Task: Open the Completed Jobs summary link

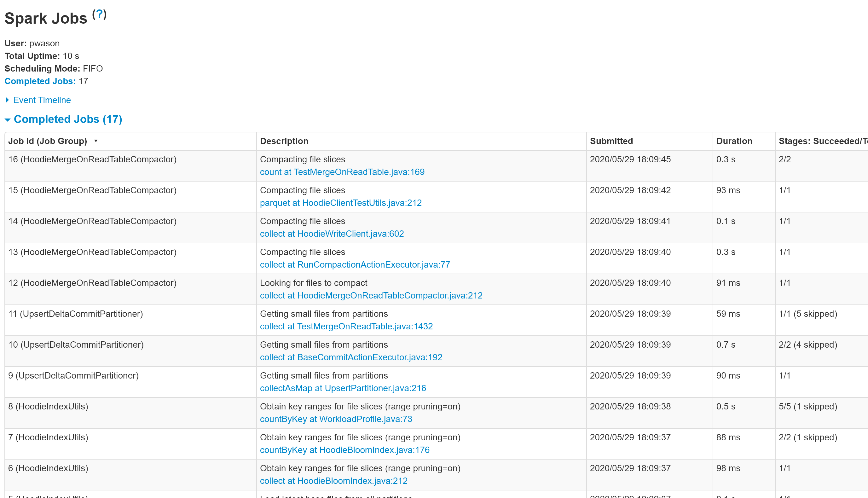Action: click(40, 81)
